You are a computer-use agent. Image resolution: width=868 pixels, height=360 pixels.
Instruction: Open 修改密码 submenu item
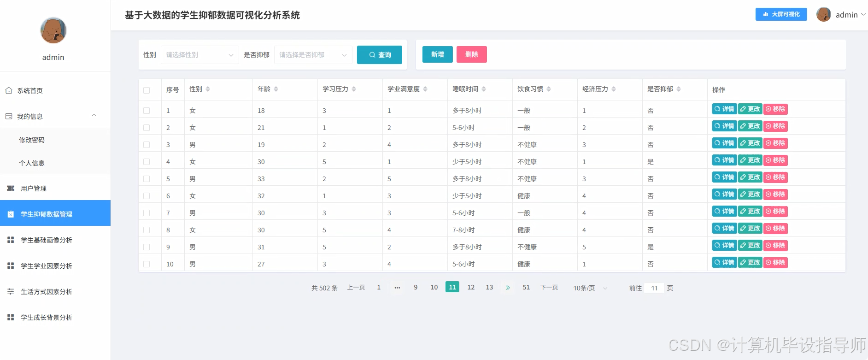[55, 140]
